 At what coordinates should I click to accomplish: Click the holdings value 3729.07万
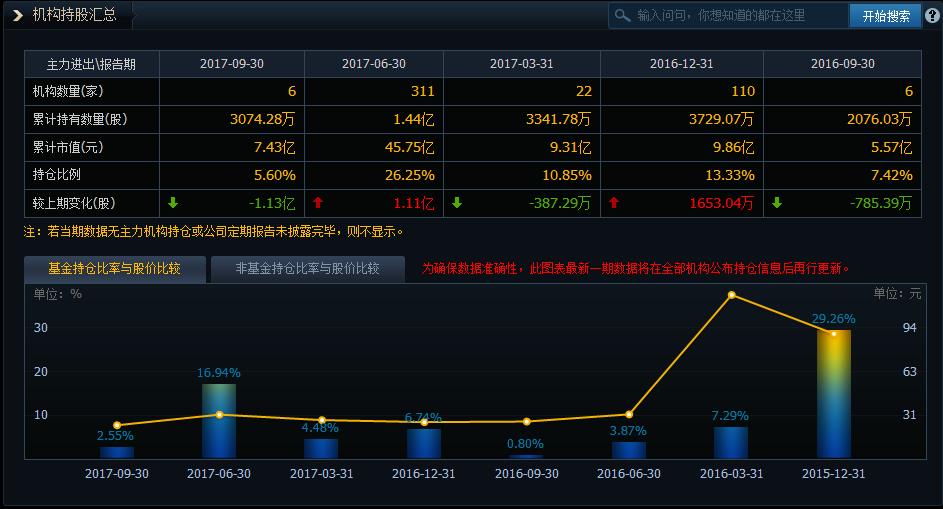click(x=722, y=119)
